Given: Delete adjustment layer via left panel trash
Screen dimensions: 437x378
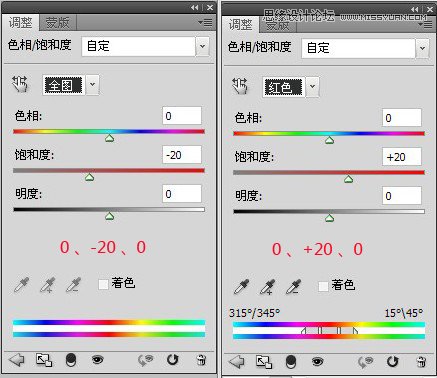Looking at the screenshot, I should [201, 360].
